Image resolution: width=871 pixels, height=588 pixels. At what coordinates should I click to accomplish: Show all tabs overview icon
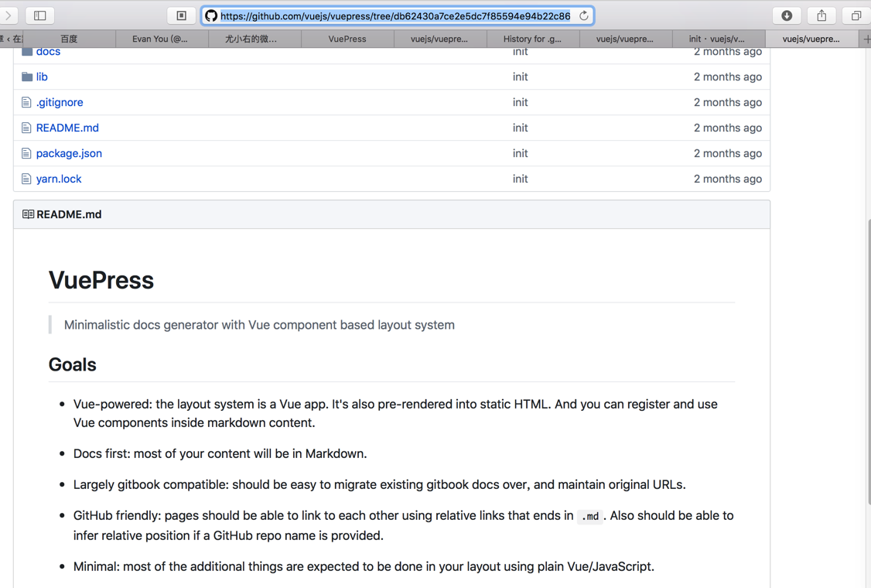tap(856, 15)
